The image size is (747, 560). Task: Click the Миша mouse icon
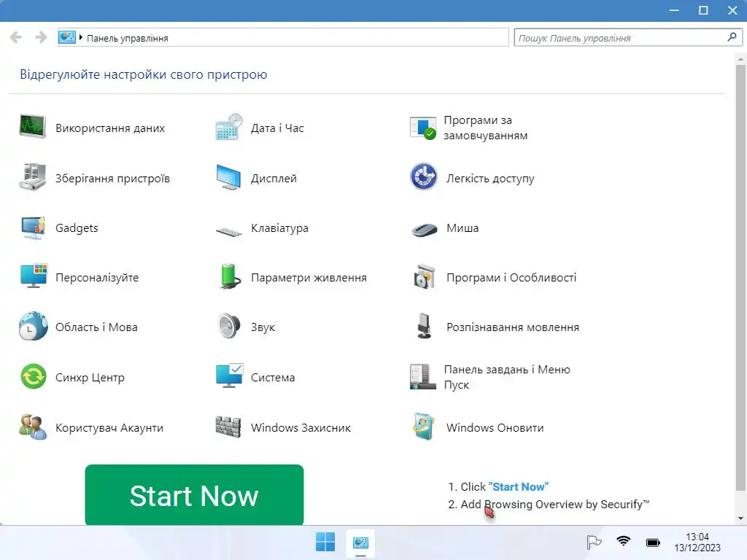424,230
